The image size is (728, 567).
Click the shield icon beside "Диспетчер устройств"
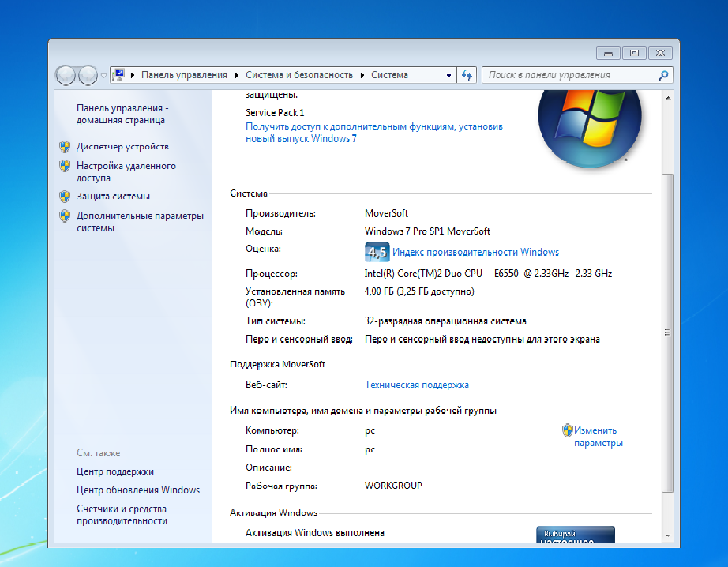click(65, 147)
